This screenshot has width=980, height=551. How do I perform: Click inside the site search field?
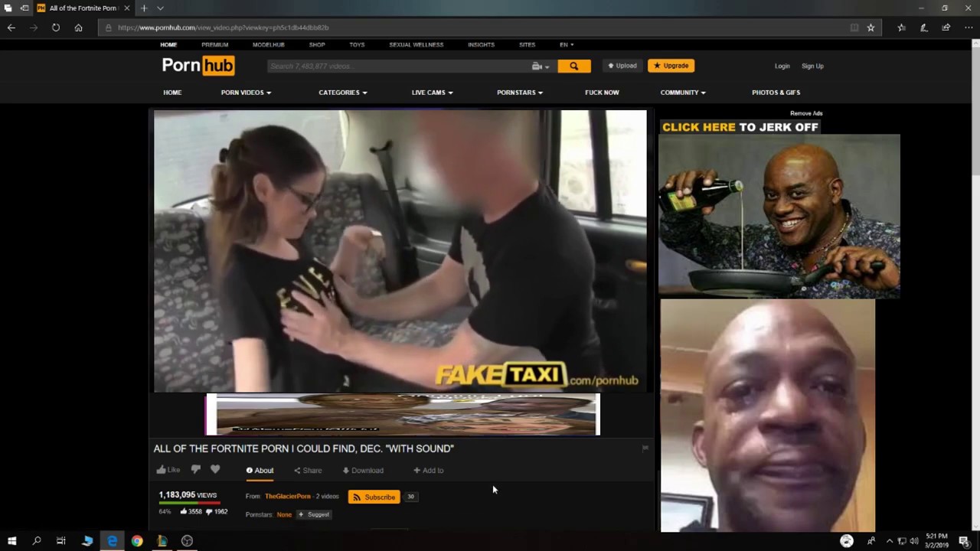click(398, 67)
